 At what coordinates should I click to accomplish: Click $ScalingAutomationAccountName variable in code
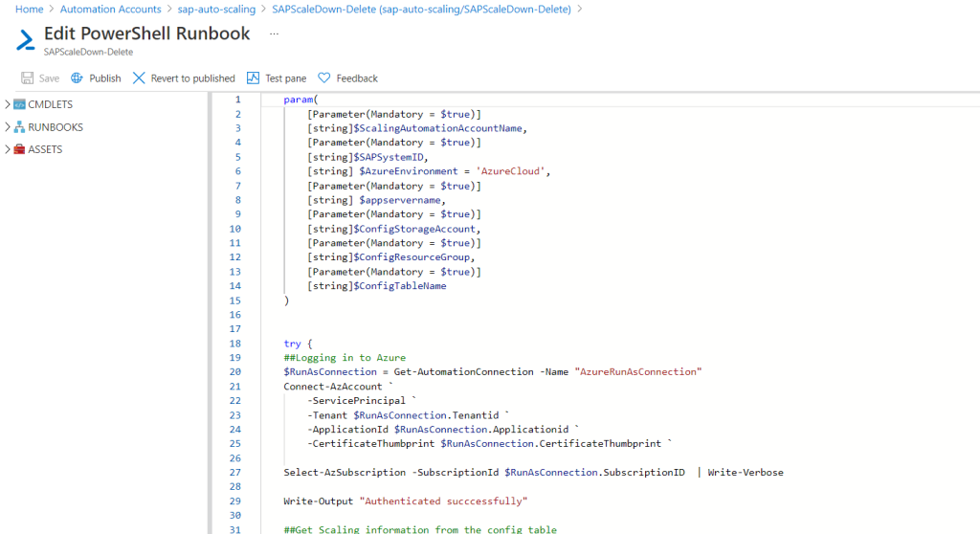point(437,128)
